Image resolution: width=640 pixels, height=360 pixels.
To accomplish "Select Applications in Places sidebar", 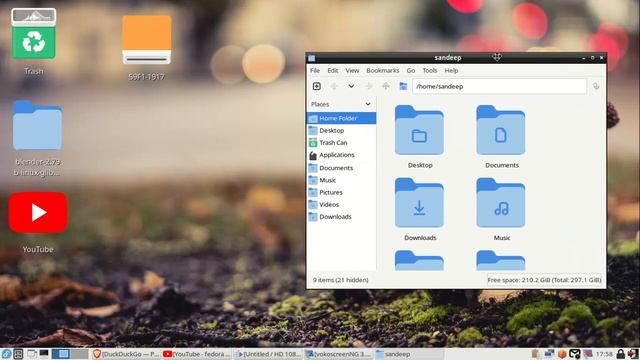I will point(342,155).
